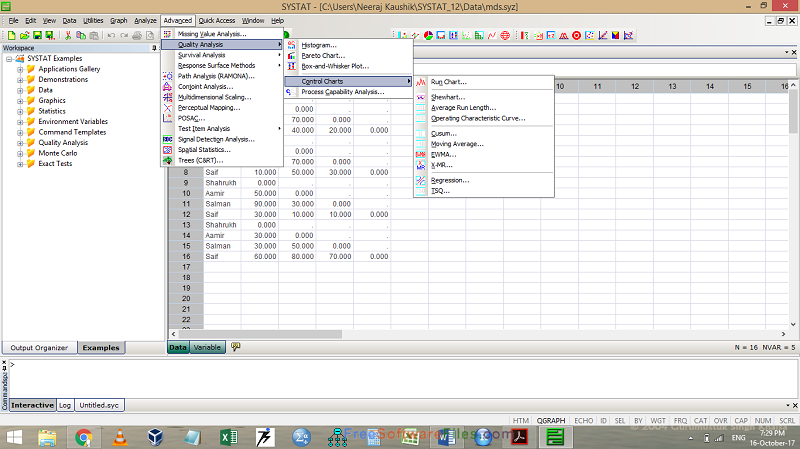Click the Windows Start button
Viewport: 800px width, 449px height.
pyautogui.click(x=14, y=437)
